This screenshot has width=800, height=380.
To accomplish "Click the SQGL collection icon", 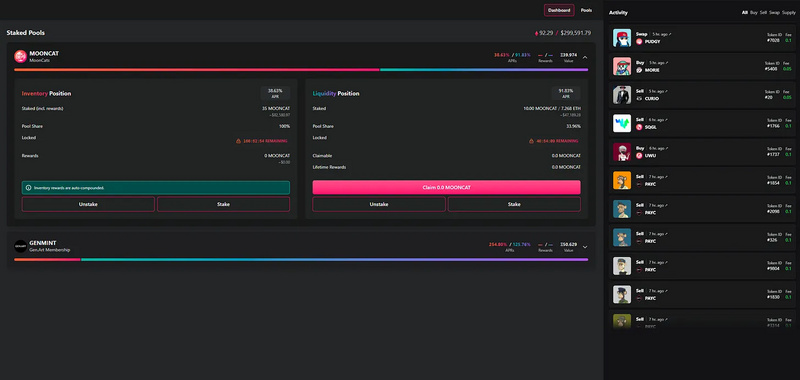I will pos(639,127).
